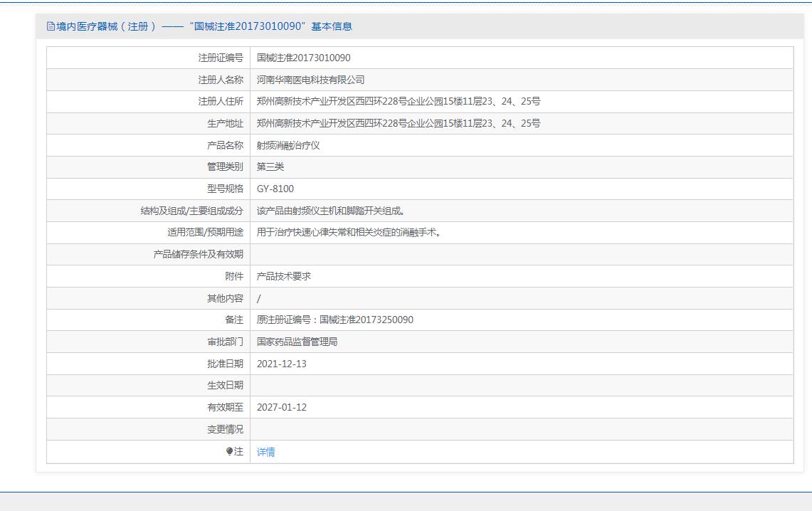Click the 国械注准20173010090 value in the 注册证编号 row

tap(303, 58)
